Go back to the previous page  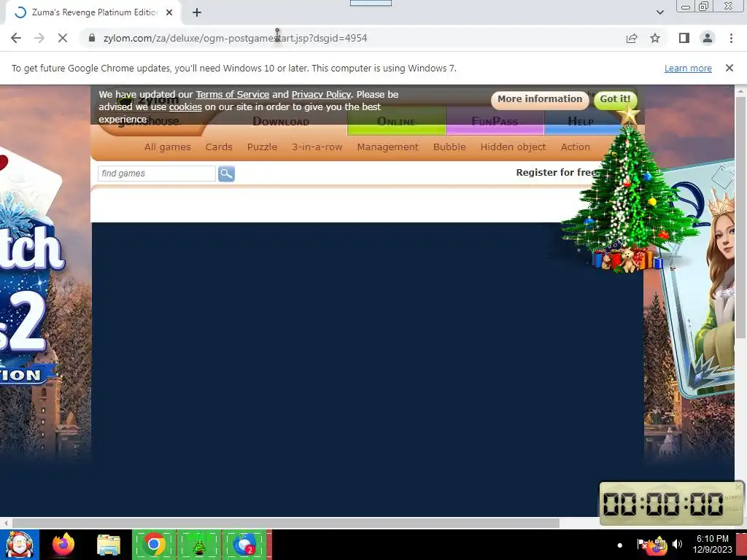(x=16, y=38)
